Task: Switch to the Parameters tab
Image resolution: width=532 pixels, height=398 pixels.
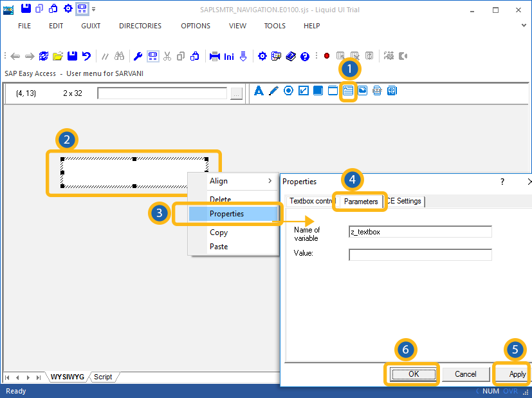Action: pos(361,202)
